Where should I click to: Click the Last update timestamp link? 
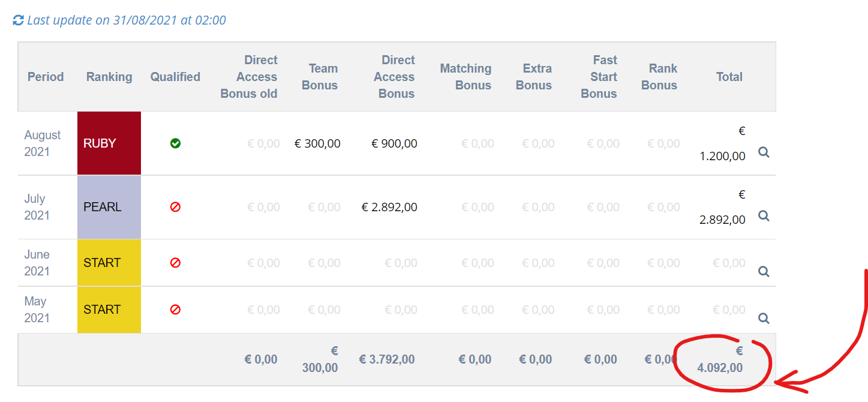[127, 20]
